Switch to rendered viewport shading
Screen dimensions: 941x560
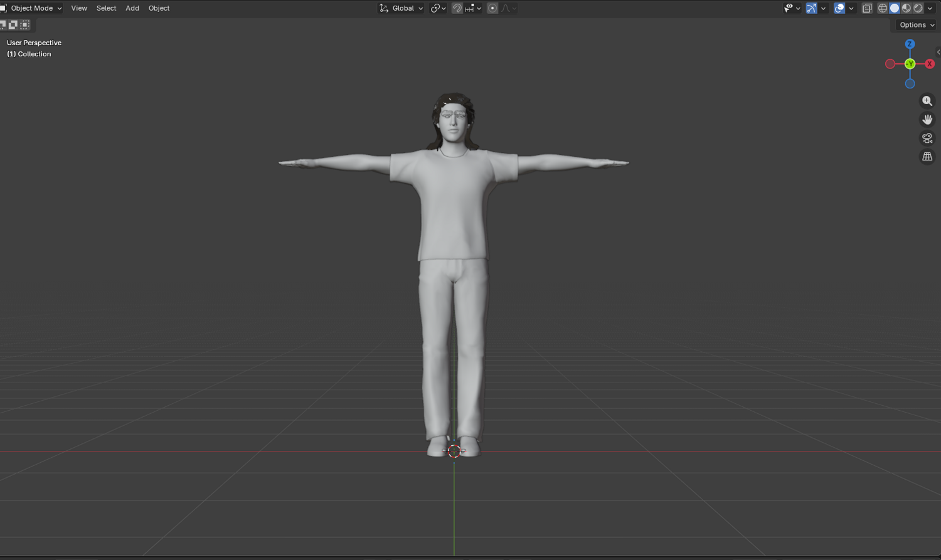tap(918, 8)
